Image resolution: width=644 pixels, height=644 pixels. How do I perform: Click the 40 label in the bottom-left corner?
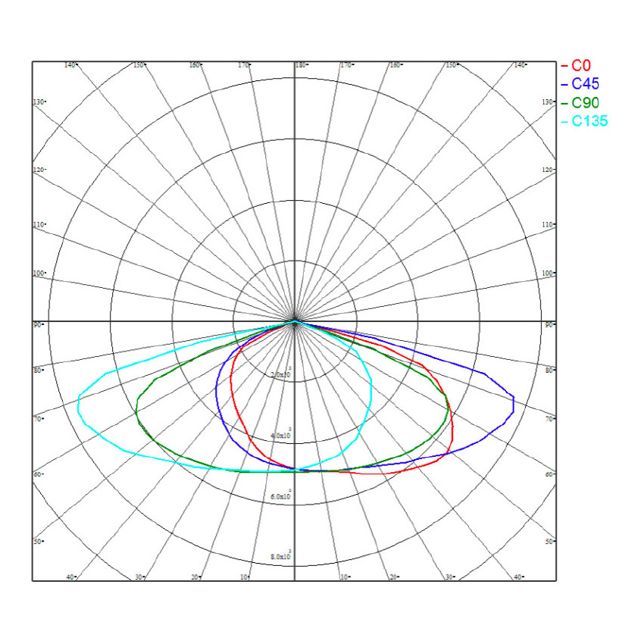point(70,577)
